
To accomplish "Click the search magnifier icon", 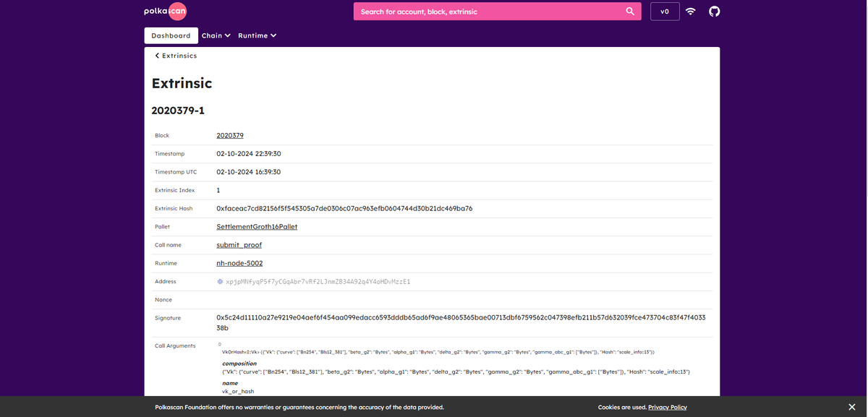I will click(630, 12).
